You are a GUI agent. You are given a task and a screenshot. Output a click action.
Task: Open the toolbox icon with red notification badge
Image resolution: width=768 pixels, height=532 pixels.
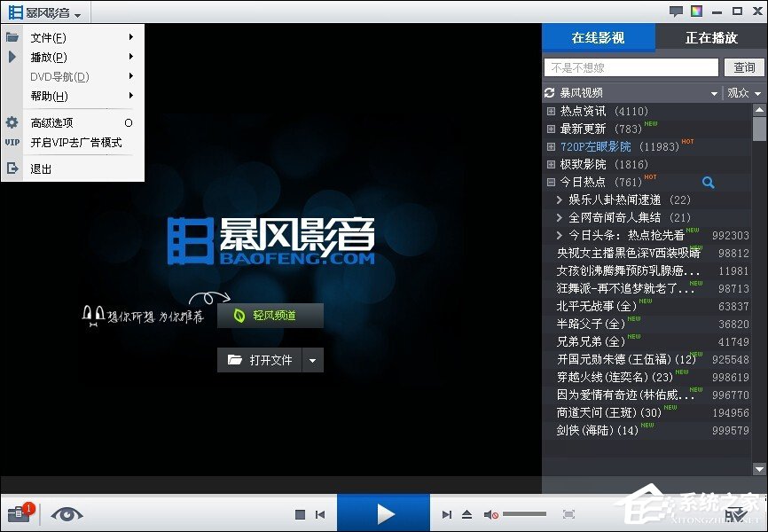[x=18, y=512]
